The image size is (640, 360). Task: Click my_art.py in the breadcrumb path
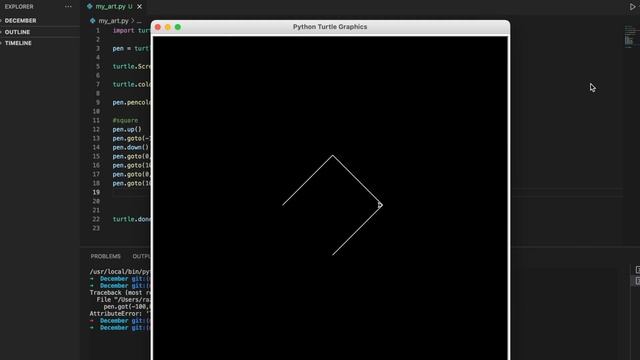(113, 20)
